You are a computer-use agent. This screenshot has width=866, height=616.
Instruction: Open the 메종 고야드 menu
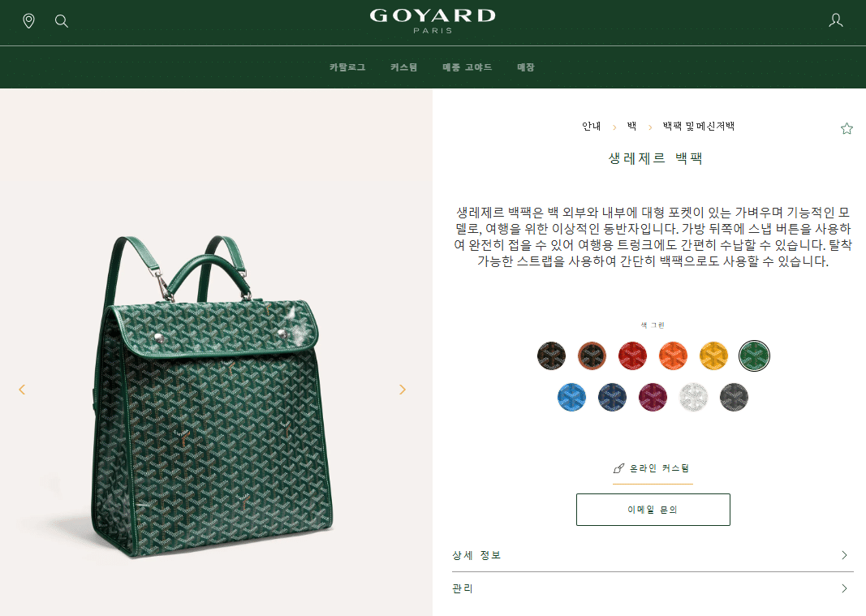click(x=467, y=67)
